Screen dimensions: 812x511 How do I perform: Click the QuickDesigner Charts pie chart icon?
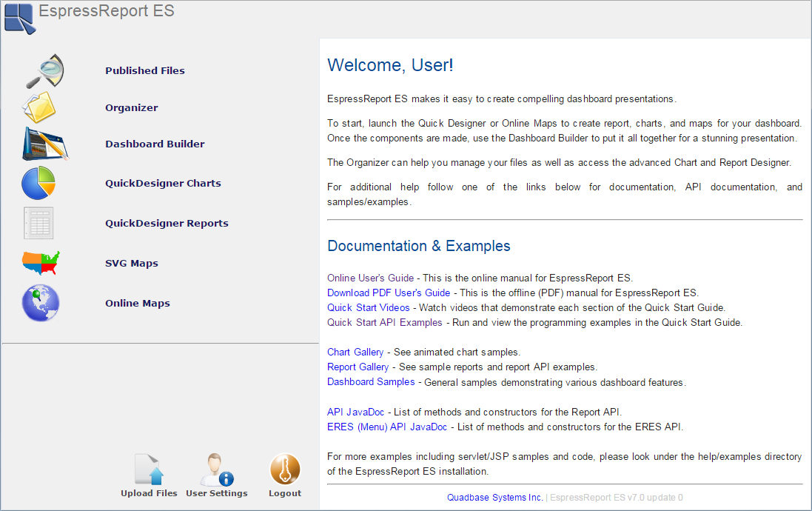tap(38, 183)
